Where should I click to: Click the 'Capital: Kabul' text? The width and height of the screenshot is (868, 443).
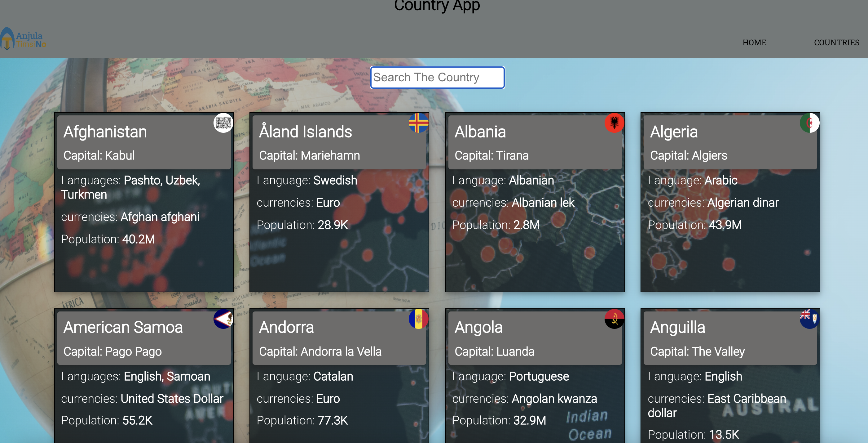tap(99, 155)
